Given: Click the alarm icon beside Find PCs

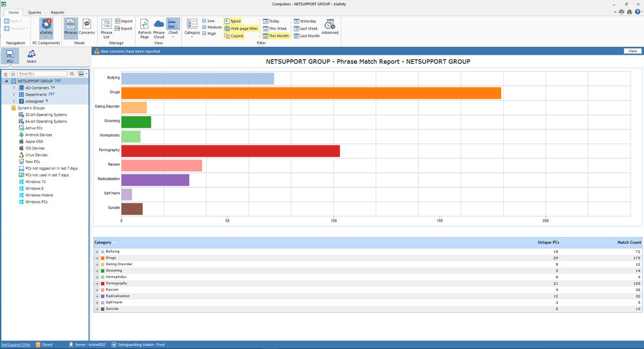Looking at the screenshot, I should point(6,74).
